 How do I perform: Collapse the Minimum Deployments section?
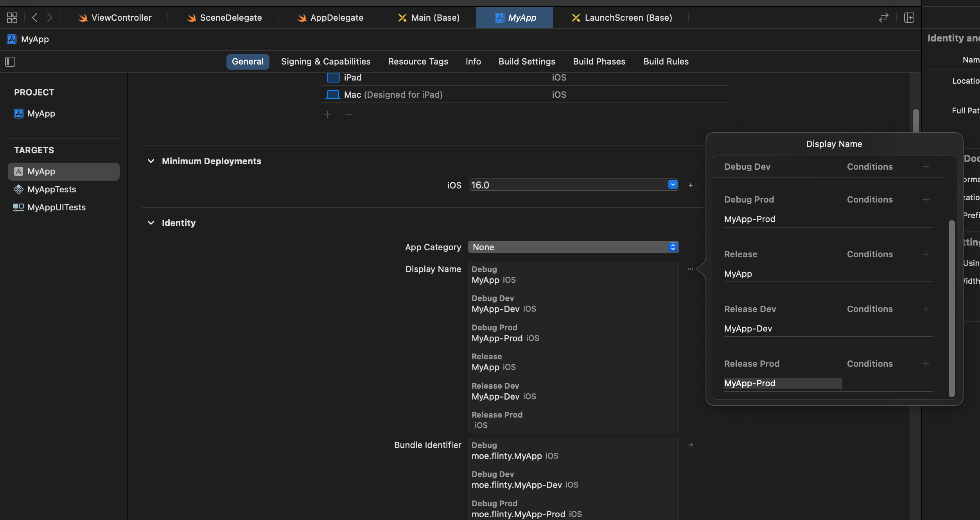pyautogui.click(x=151, y=161)
